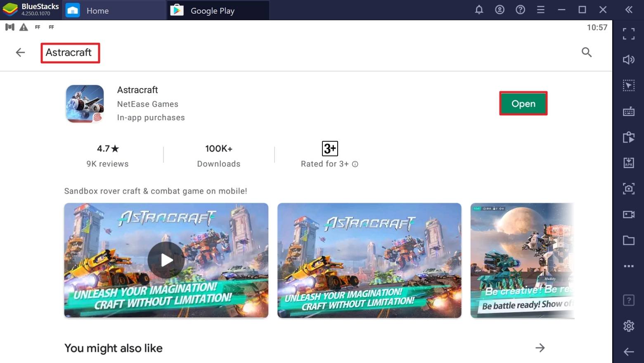Click the 9K reviews label

click(107, 164)
